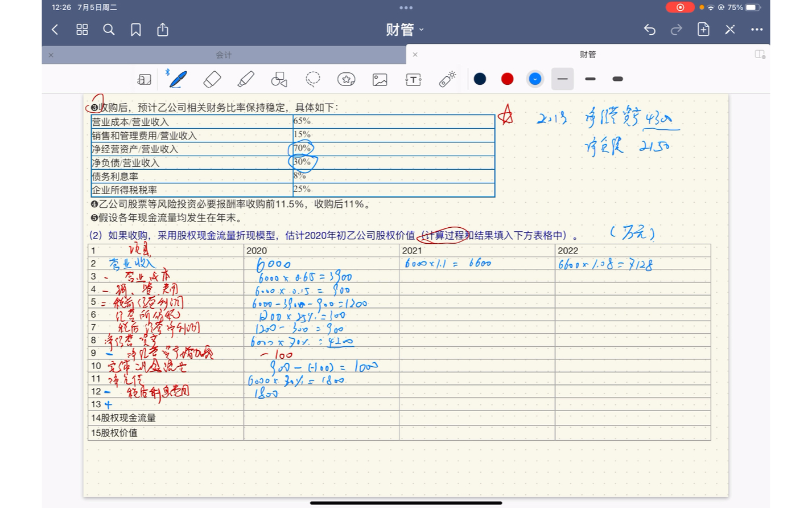Add a new page

coord(703,30)
